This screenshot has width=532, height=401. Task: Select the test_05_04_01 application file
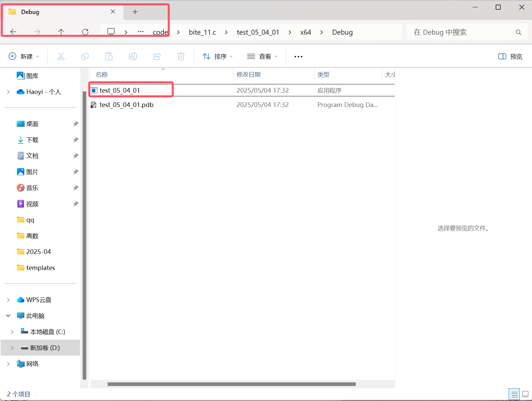click(x=242, y=90)
